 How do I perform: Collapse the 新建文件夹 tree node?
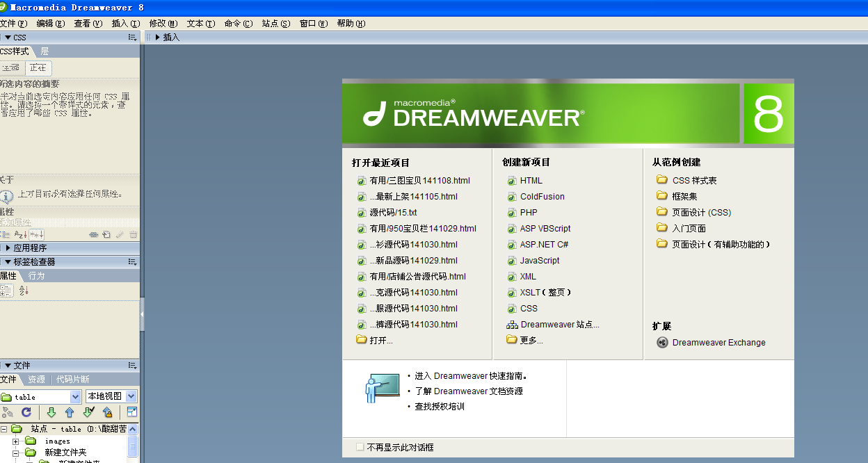[x=15, y=453]
